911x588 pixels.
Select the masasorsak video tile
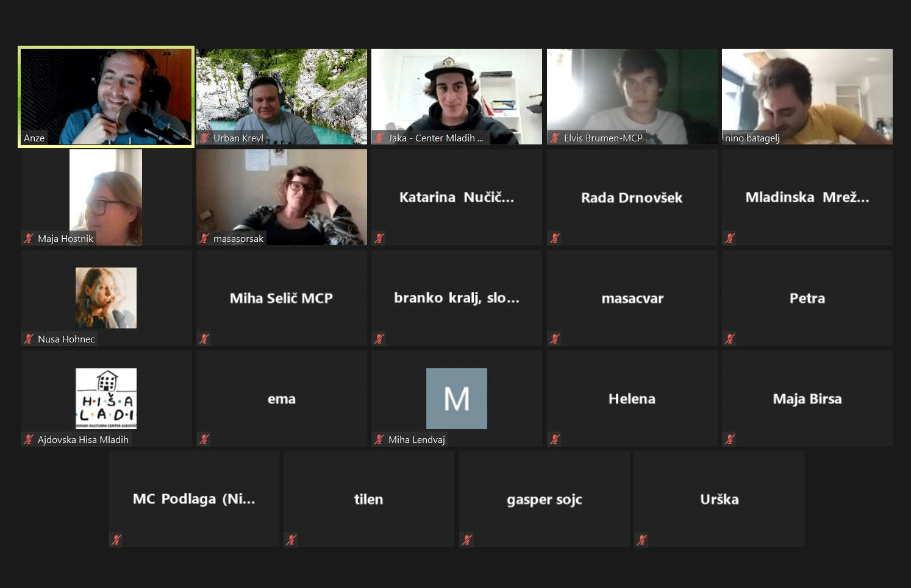pos(281,197)
